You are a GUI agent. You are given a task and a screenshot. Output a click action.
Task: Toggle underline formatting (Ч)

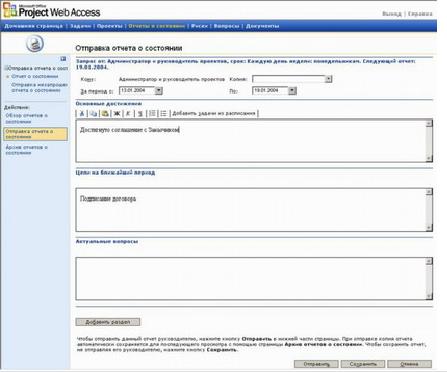click(140, 114)
